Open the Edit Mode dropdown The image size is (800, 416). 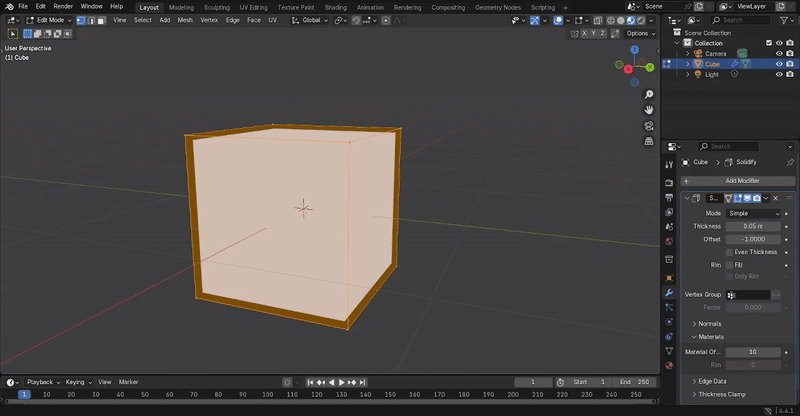click(49, 20)
